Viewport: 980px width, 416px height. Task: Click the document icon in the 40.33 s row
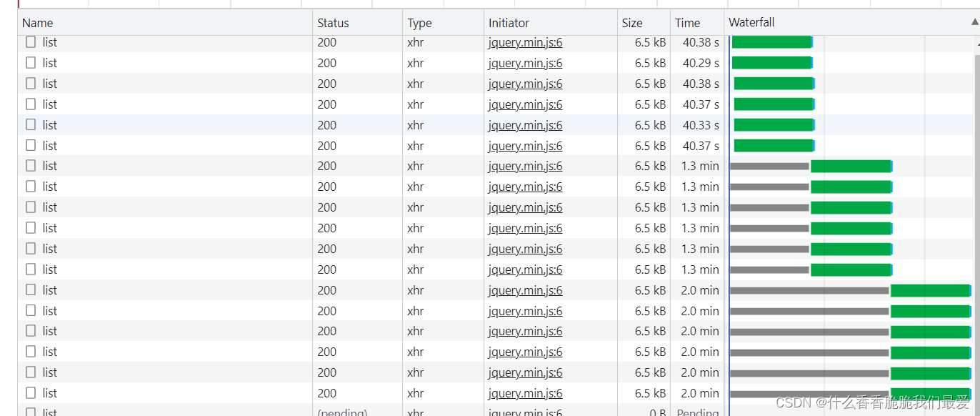pyautogui.click(x=31, y=125)
